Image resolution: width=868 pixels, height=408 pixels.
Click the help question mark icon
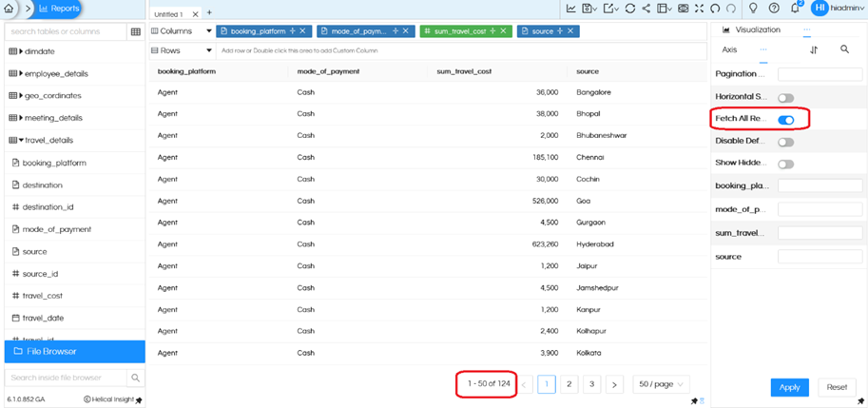point(774,9)
